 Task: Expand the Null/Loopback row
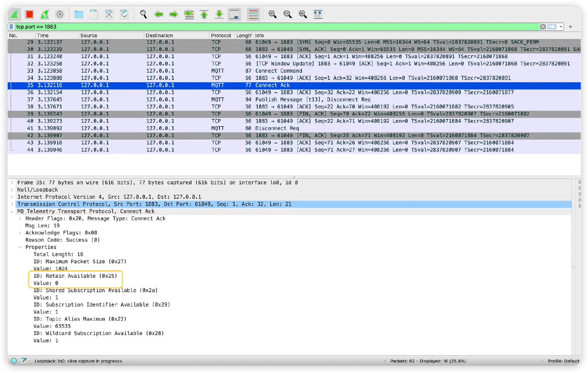(12, 190)
